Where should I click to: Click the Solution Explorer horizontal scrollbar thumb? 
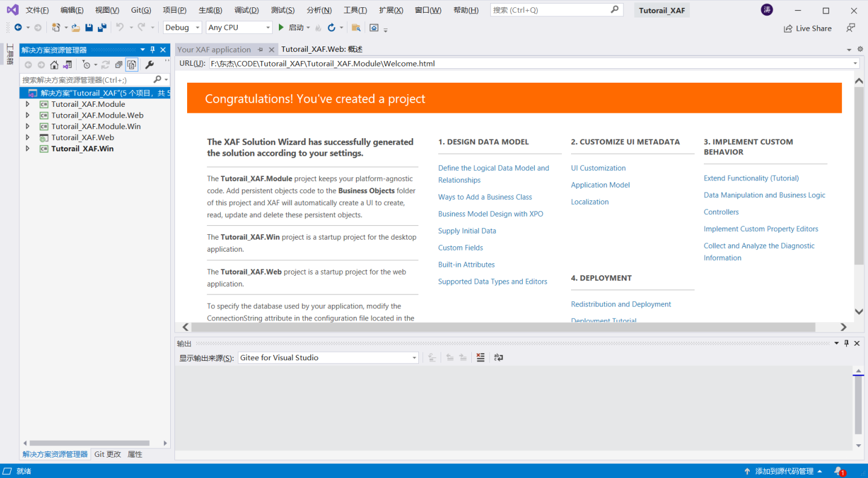point(89,443)
